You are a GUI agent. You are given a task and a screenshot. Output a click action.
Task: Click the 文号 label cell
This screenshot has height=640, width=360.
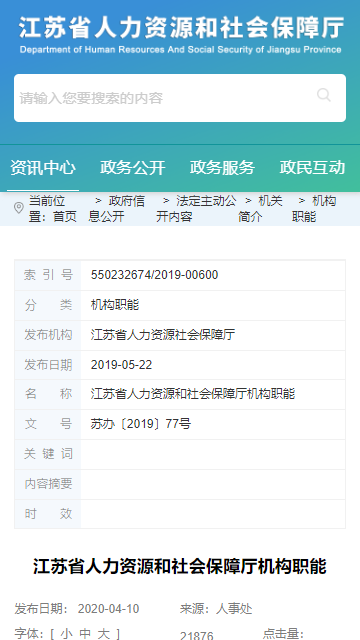tap(48, 424)
